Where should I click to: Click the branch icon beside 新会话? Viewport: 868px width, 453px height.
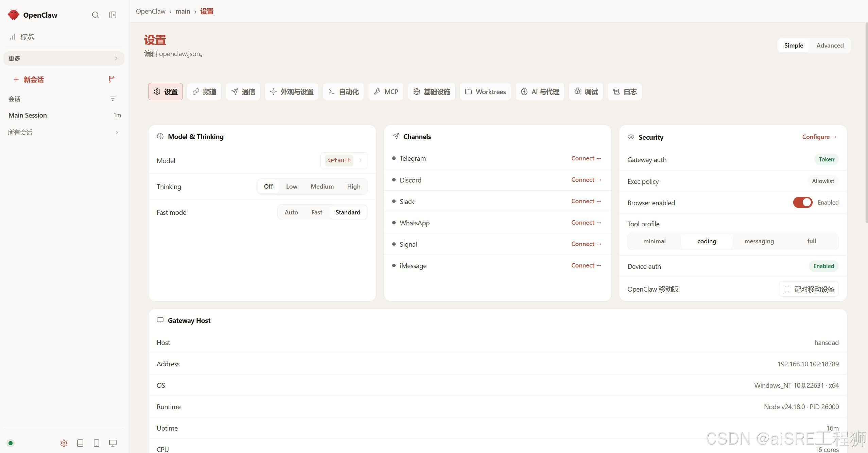point(111,79)
